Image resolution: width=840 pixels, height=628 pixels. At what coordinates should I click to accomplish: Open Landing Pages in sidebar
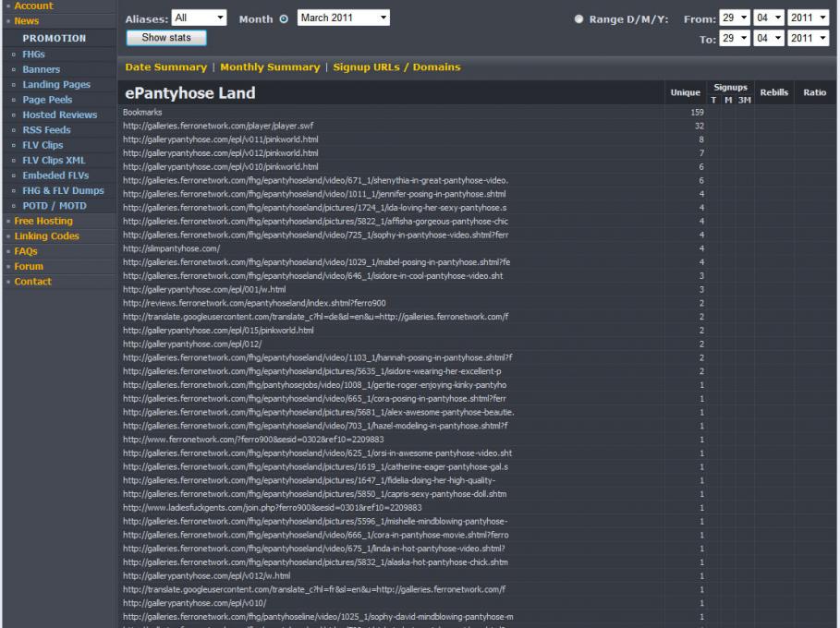coord(56,84)
